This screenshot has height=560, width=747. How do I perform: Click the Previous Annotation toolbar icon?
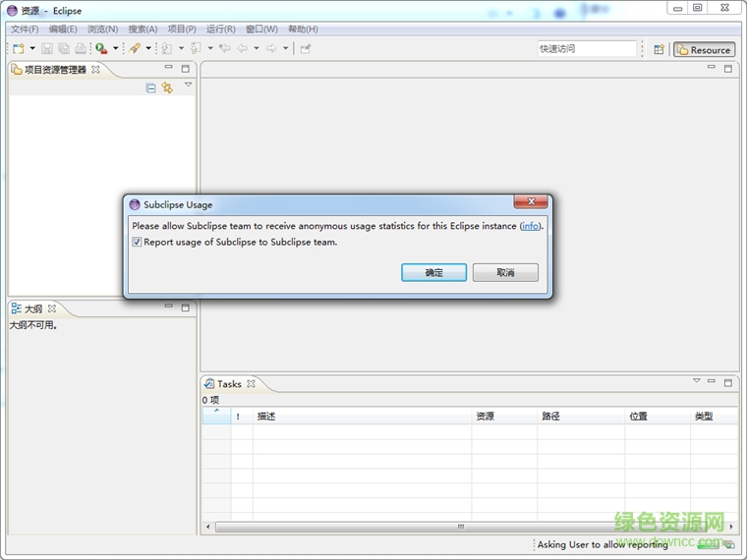pyautogui.click(x=196, y=48)
